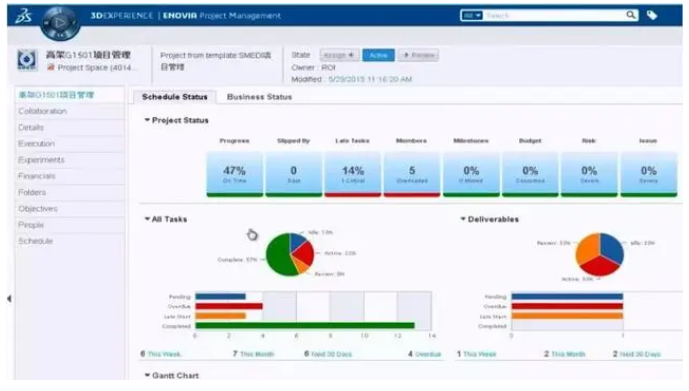Click the project icon beside the title
The height and width of the screenshot is (391, 689).
pyautogui.click(x=27, y=60)
